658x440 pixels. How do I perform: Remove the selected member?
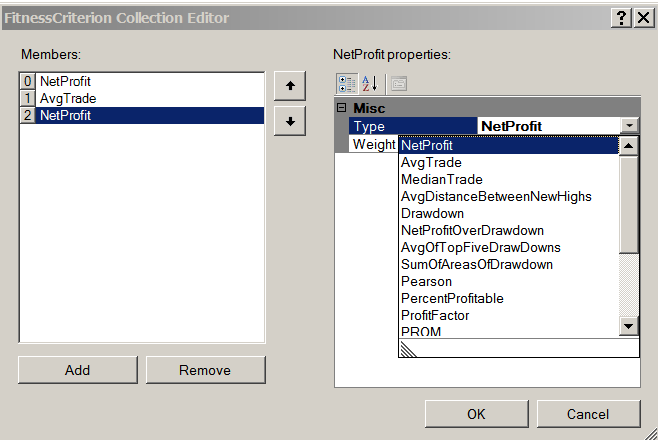click(x=205, y=370)
